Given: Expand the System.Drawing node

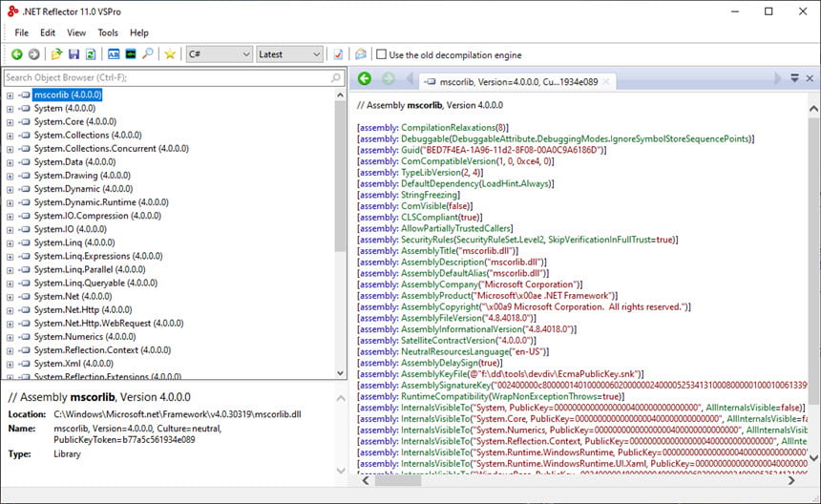Looking at the screenshot, I should click(10, 176).
